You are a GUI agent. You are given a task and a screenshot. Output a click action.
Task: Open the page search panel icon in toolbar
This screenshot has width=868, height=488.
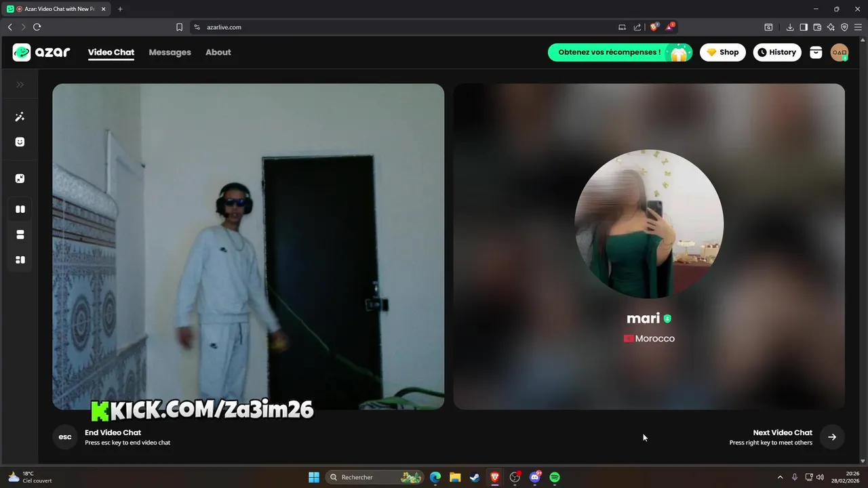tap(768, 27)
